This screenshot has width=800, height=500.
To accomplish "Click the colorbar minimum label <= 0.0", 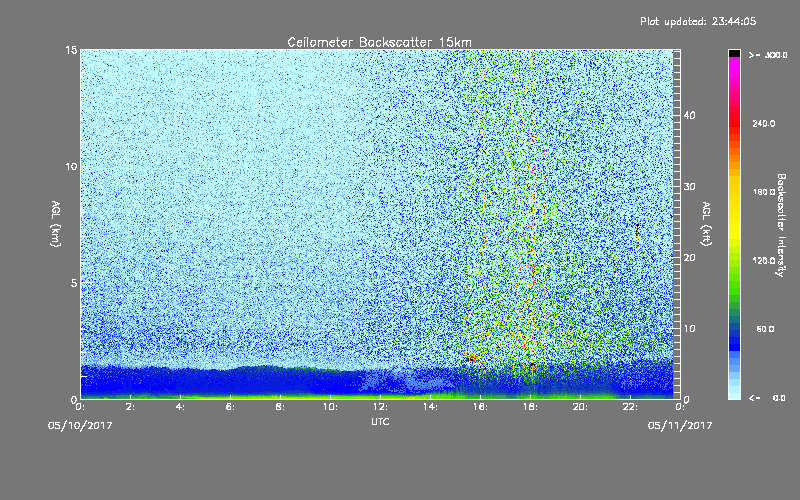I will tap(767, 397).
